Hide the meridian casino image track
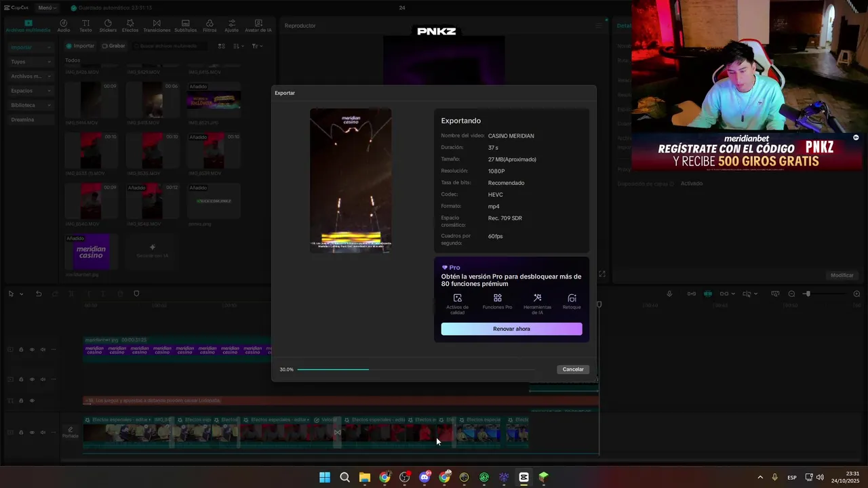 click(x=32, y=350)
